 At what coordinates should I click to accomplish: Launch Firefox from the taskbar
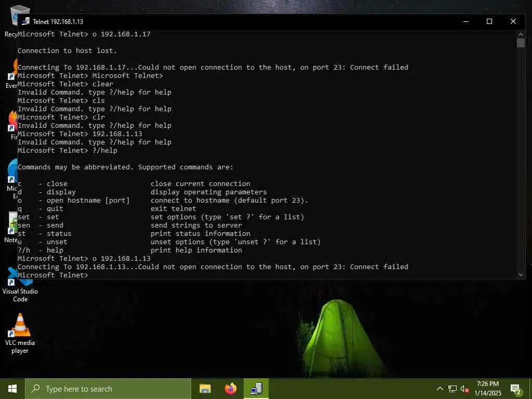(231, 389)
